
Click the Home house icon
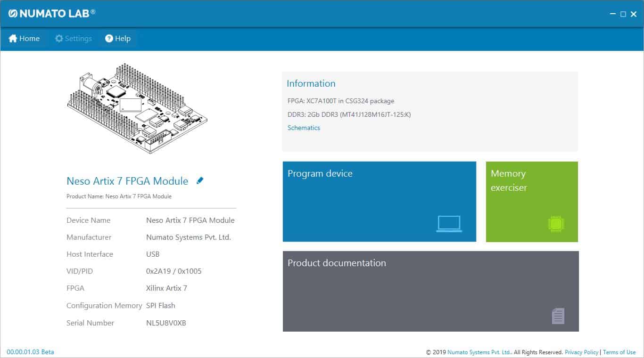pyautogui.click(x=13, y=39)
